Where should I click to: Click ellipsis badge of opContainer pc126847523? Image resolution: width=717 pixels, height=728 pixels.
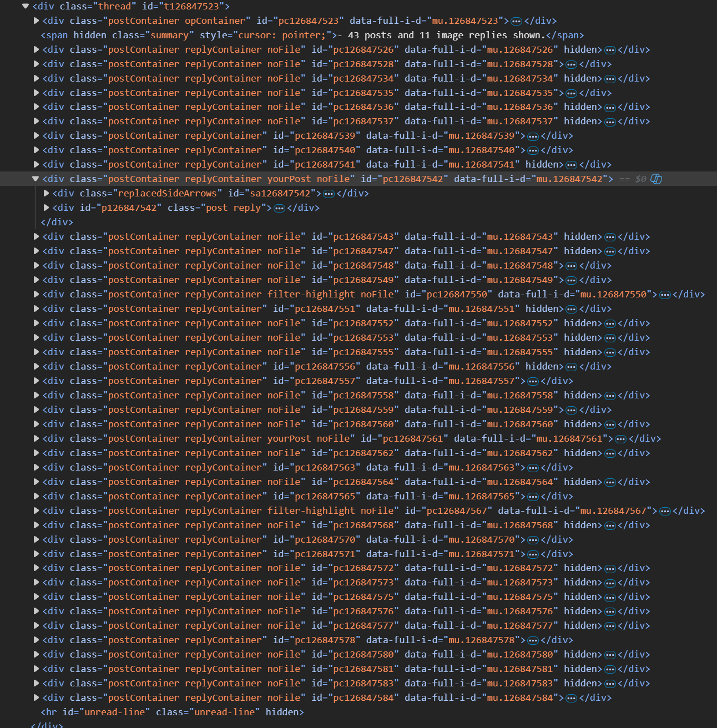(x=516, y=21)
